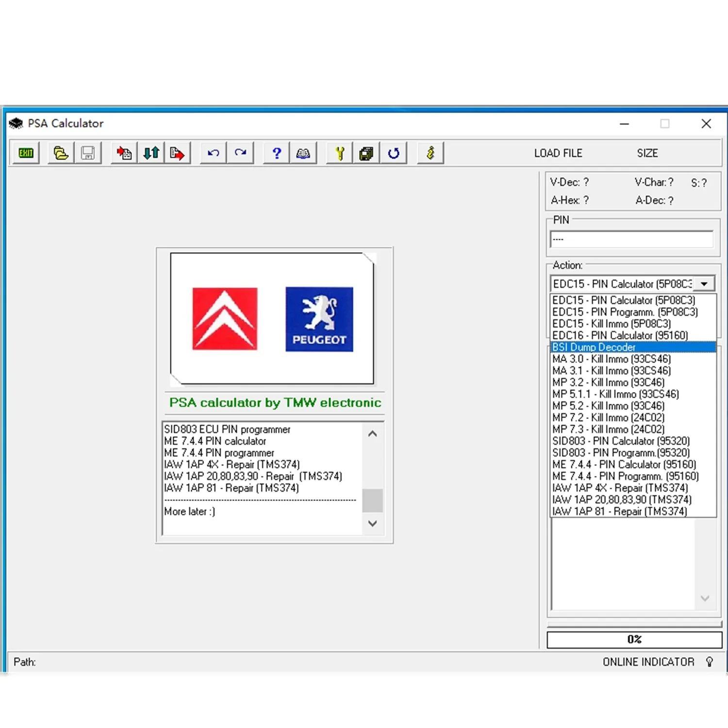The height and width of the screenshot is (728, 728).
Task: Click the undo arrow icon
Action: (x=213, y=153)
